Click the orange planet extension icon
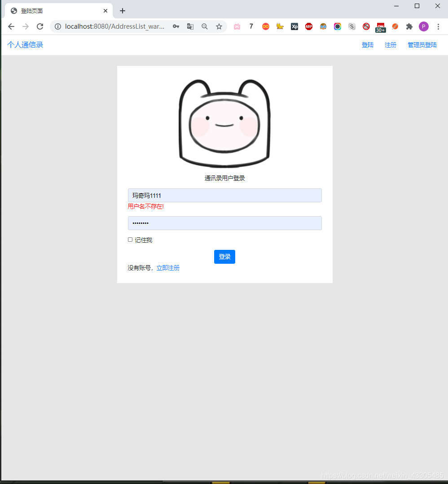The image size is (448, 484). pyautogui.click(x=395, y=26)
